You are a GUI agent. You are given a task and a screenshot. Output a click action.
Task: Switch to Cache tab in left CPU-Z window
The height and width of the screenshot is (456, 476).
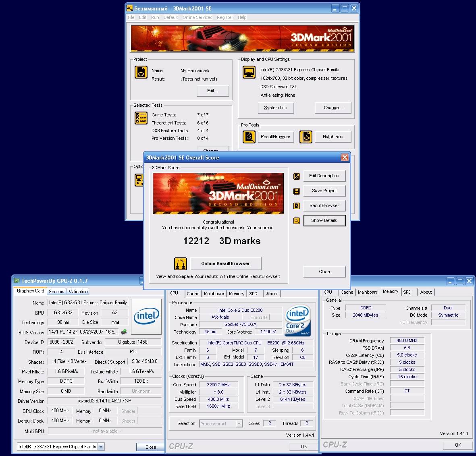click(x=193, y=294)
